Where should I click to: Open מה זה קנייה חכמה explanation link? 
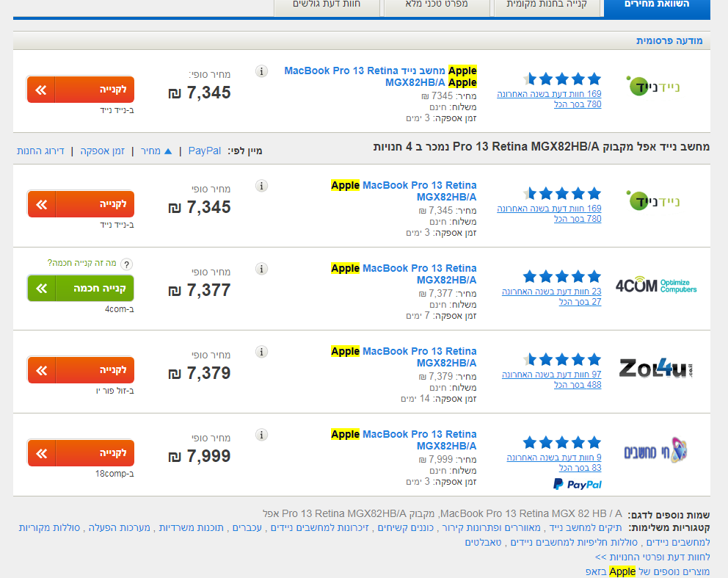tap(81, 263)
